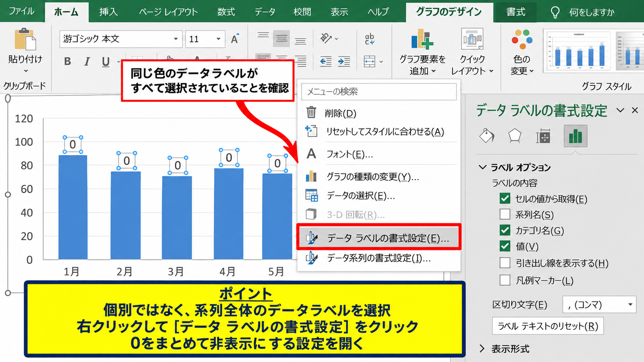Click the paste clipboard icon
This screenshot has width=644, height=362.
25,39
